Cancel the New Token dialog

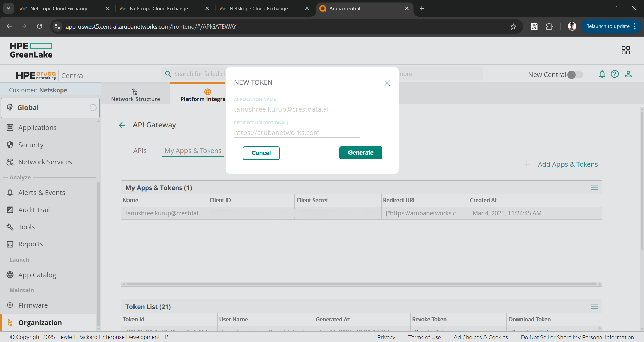261,153
